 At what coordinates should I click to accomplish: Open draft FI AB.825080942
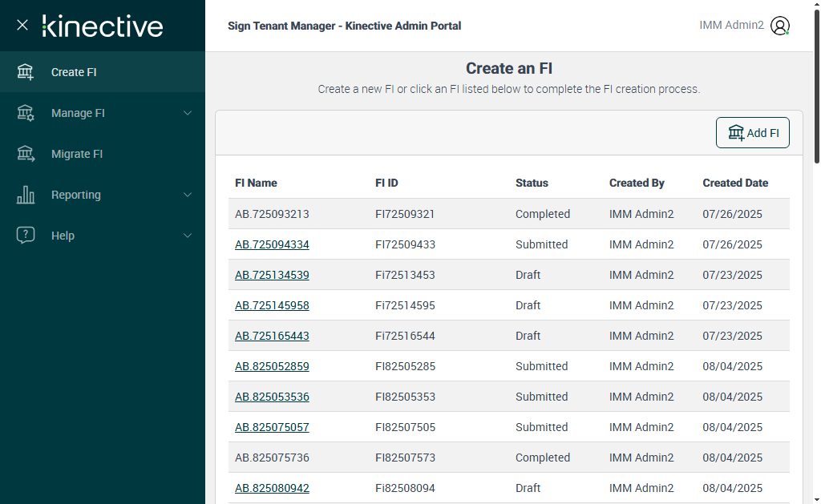click(272, 488)
